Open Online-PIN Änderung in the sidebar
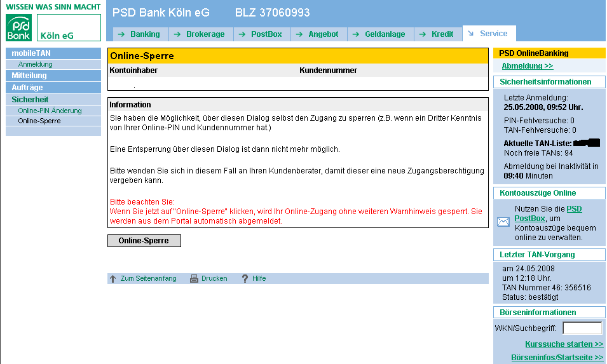The width and height of the screenshot is (607, 364). 53,111
